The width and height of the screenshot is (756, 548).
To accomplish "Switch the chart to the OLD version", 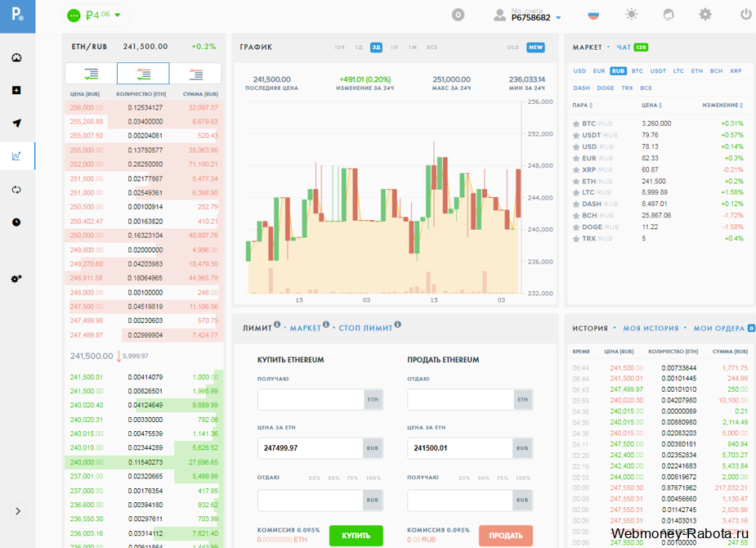I will click(x=513, y=47).
